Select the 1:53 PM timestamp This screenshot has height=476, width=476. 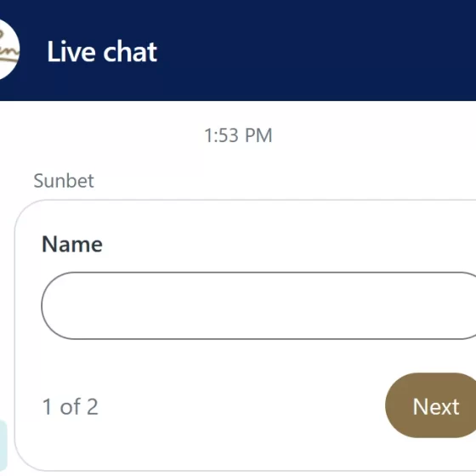point(238,135)
